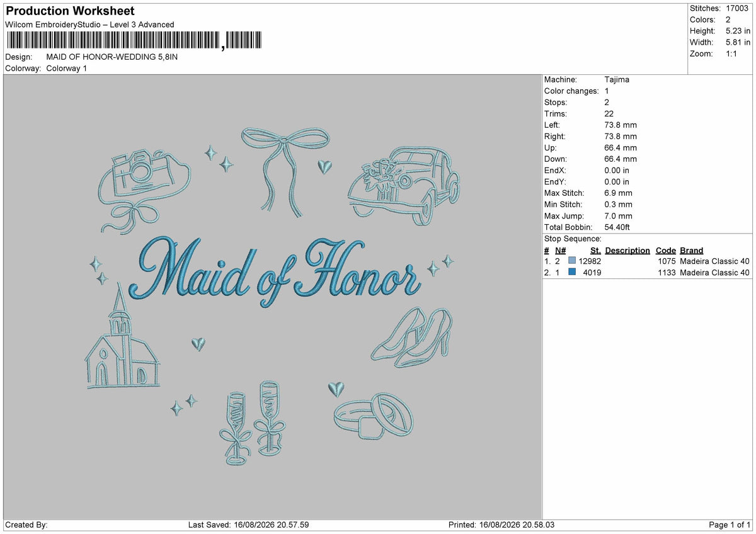Click thread code 1075

(667, 261)
